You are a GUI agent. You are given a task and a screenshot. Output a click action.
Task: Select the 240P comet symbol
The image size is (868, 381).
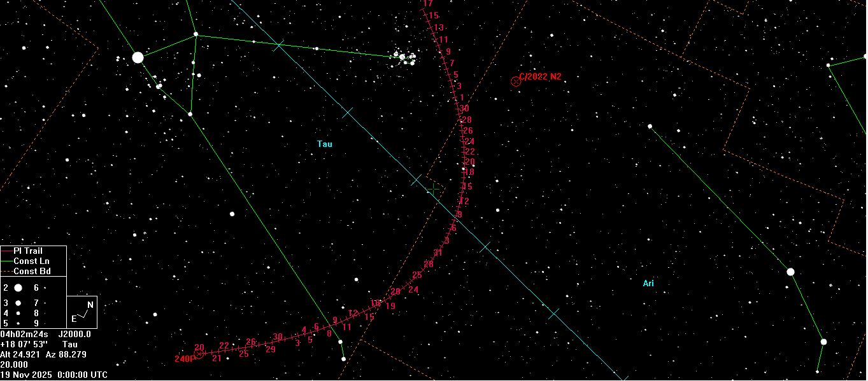tap(199, 354)
